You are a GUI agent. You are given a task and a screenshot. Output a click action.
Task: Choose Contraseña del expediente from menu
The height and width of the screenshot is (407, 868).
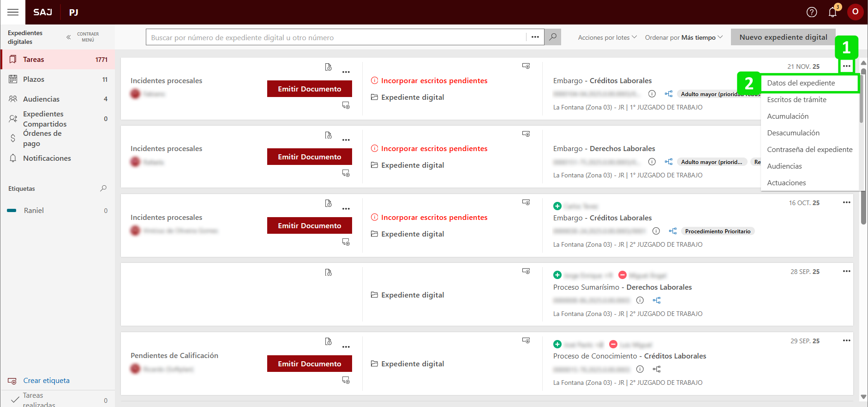coord(809,150)
